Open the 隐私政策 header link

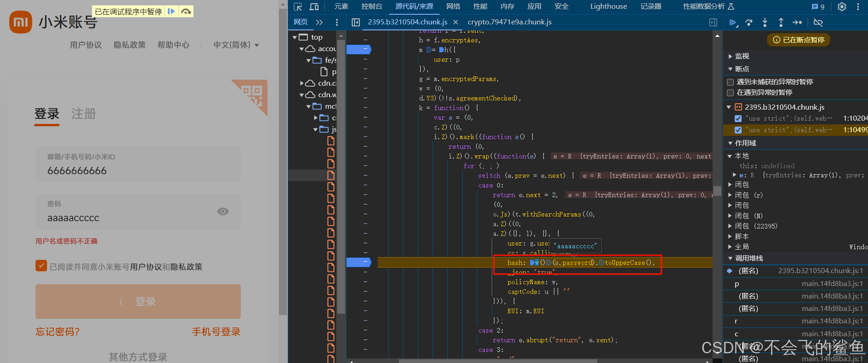click(x=130, y=45)
